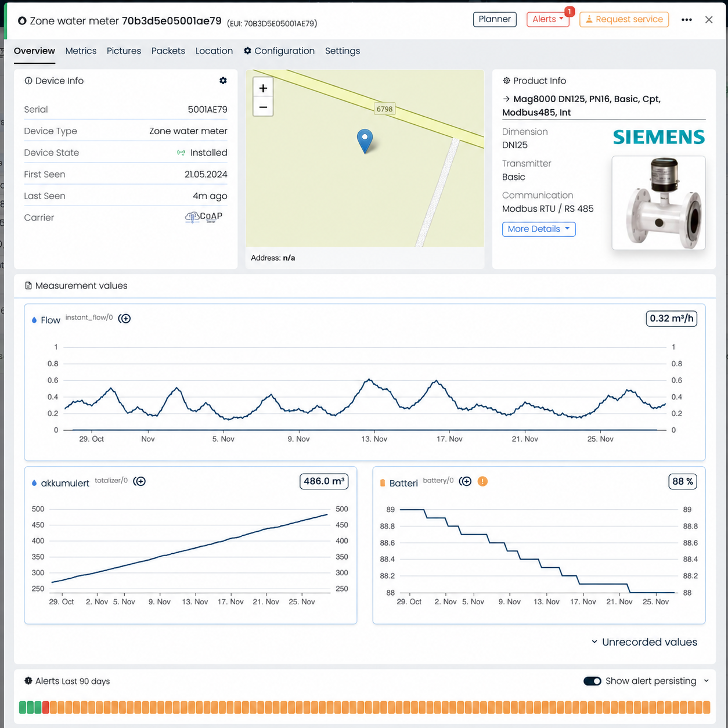This screenshot has width=728, height=728.
Task: Click the flow meter product image
Action: [658, 203]
